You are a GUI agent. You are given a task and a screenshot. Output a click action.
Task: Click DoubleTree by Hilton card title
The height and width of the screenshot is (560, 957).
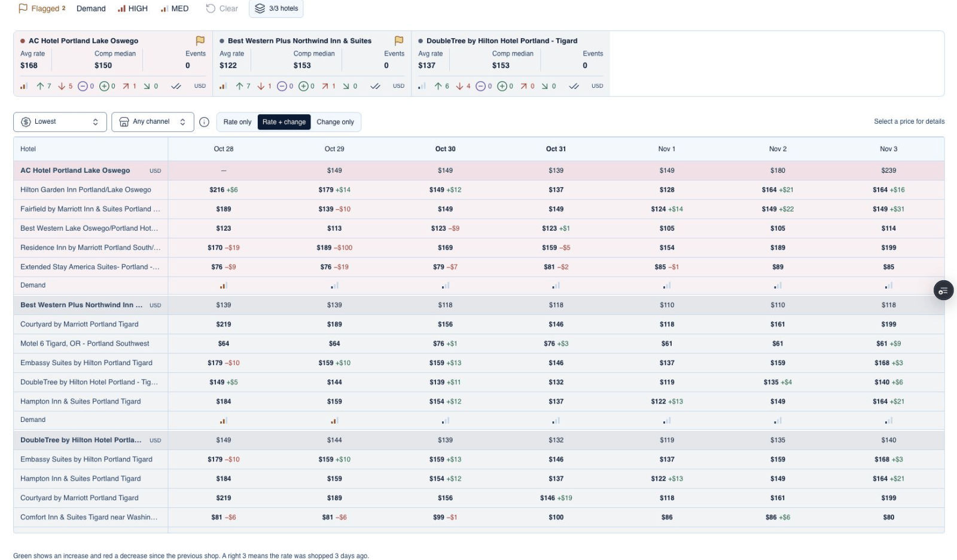click(x=502, y=41)
